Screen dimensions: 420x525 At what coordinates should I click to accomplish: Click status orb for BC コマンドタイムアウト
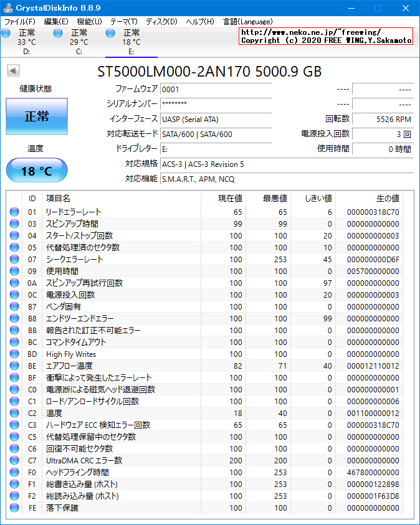point(14,342)
